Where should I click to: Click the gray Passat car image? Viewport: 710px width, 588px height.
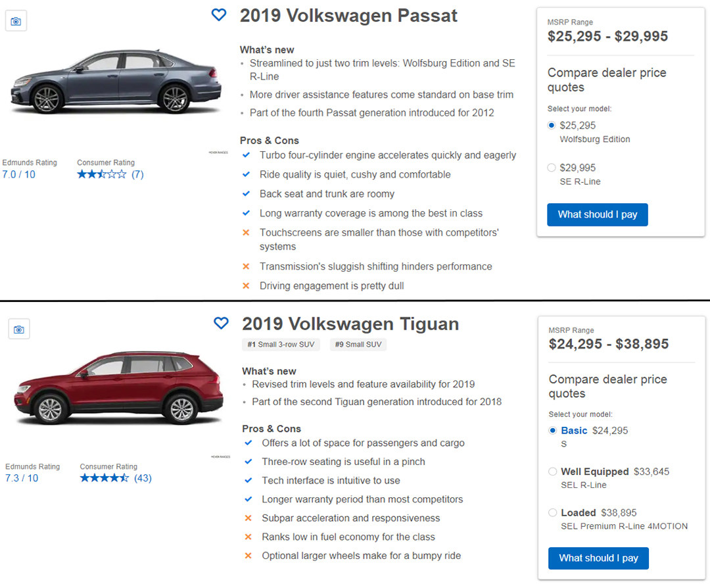(x=116, y=82)
